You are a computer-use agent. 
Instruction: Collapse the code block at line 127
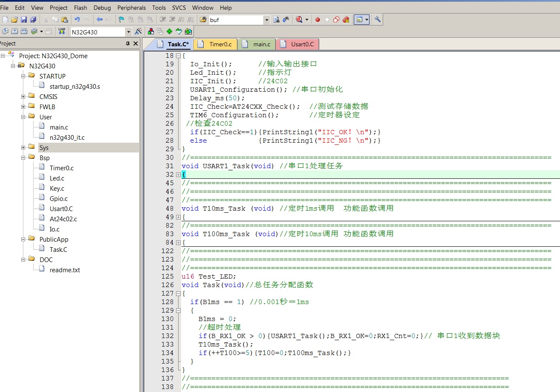point(179,293)
